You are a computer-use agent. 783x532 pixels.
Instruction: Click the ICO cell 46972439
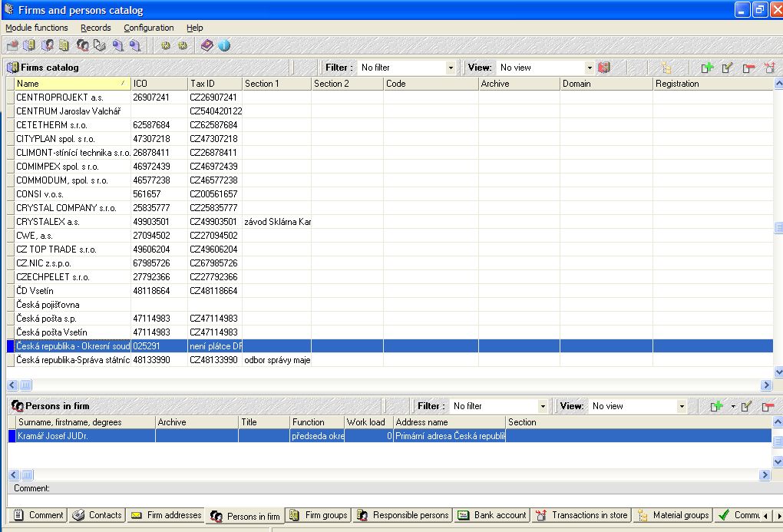pyautogui.click(x=160, y=167)
